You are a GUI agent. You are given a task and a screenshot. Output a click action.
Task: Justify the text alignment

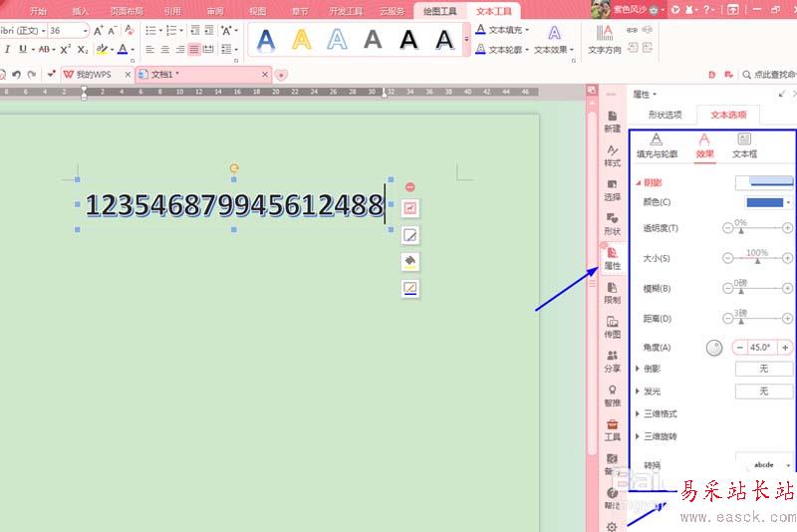click(194, 49)
